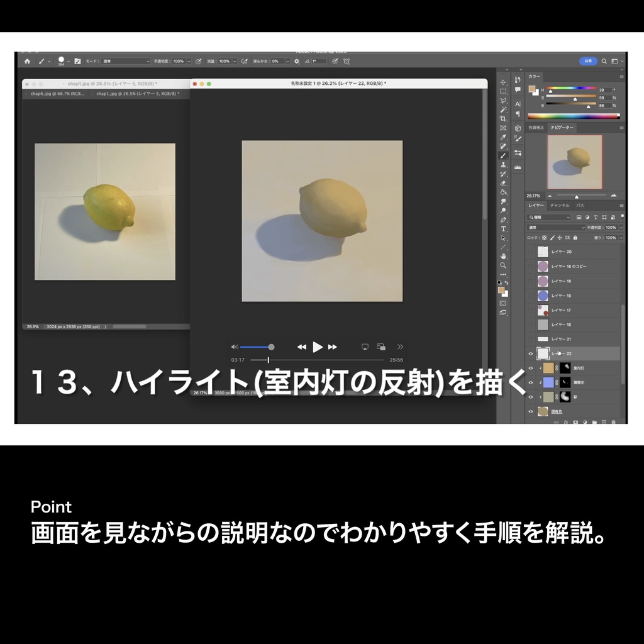
Task: Switch to the チャンネル tab
Action: coord(560,205)
